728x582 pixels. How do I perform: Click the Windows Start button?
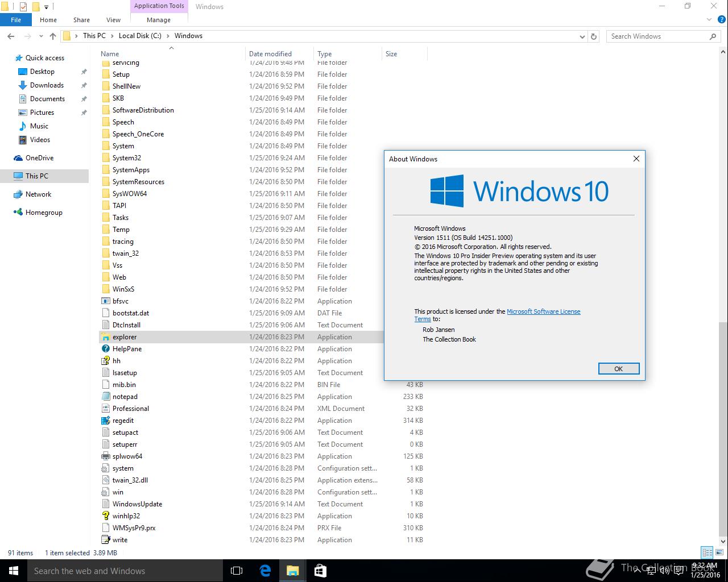click(x=14, y=571)
